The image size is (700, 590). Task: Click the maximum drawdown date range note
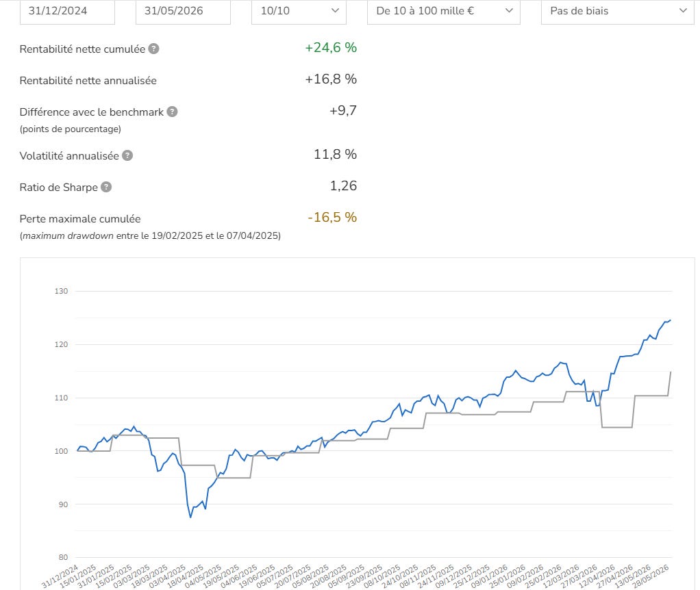tap(150, 235)
